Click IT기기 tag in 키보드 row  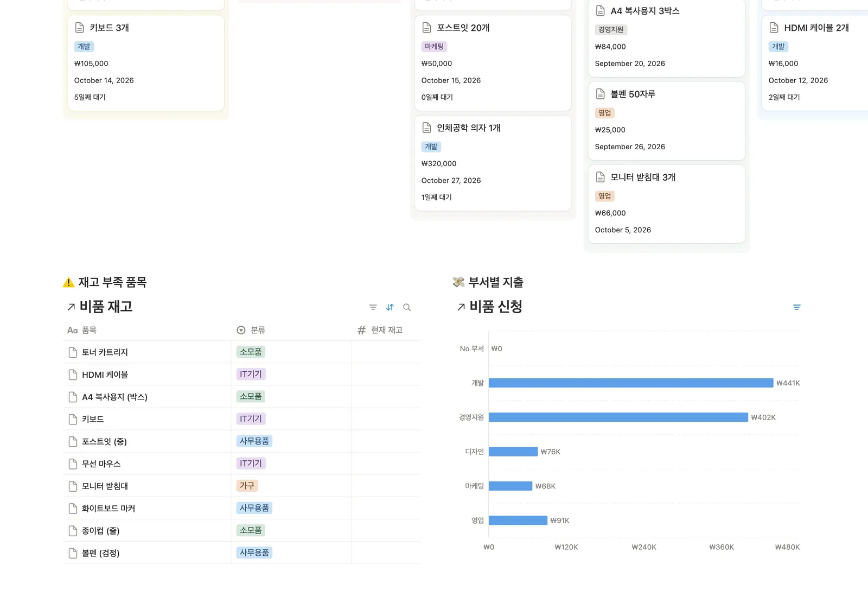(251, 419)
